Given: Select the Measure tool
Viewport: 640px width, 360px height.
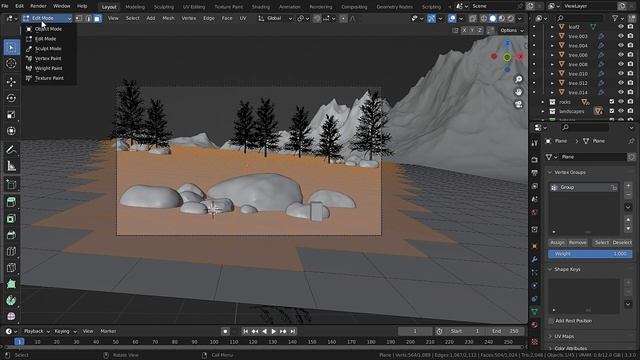Looking at the screenshot, I should tap(11, 166).
